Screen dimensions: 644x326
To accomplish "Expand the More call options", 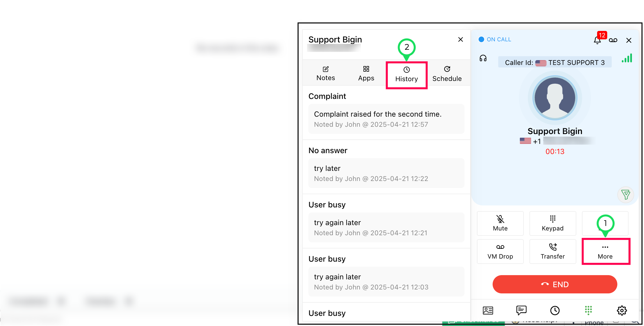I will (605, 252).
